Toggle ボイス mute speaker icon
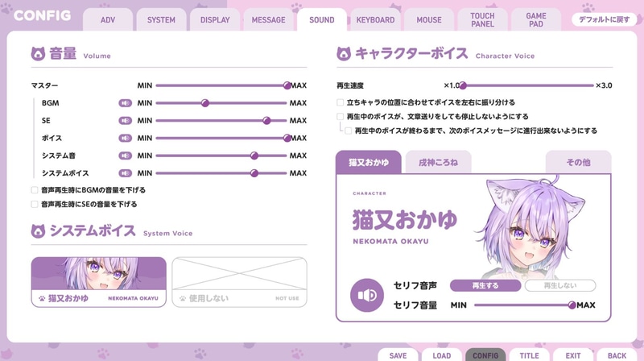This screenshot has height=361, width=644. click(126, 138)
